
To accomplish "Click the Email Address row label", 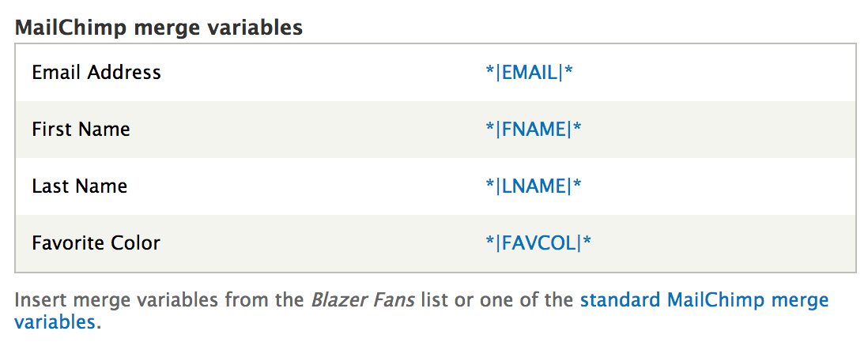I will pos(96,73).
